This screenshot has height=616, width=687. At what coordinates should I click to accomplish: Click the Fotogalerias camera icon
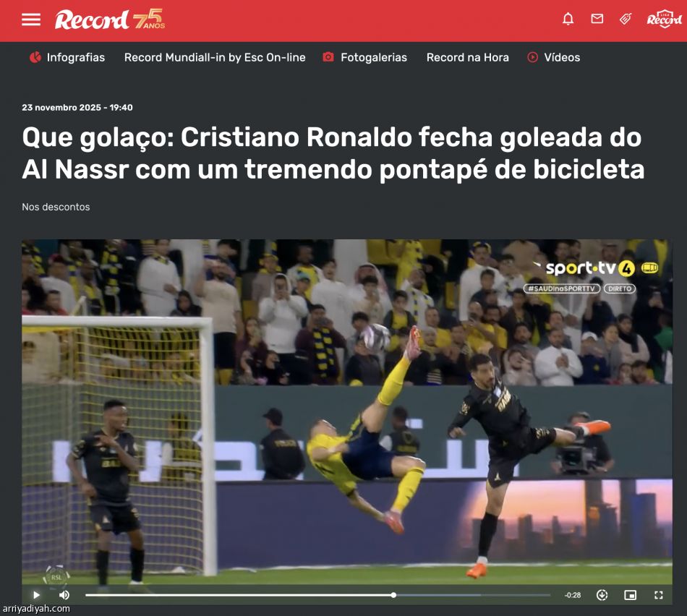point(328,57)
